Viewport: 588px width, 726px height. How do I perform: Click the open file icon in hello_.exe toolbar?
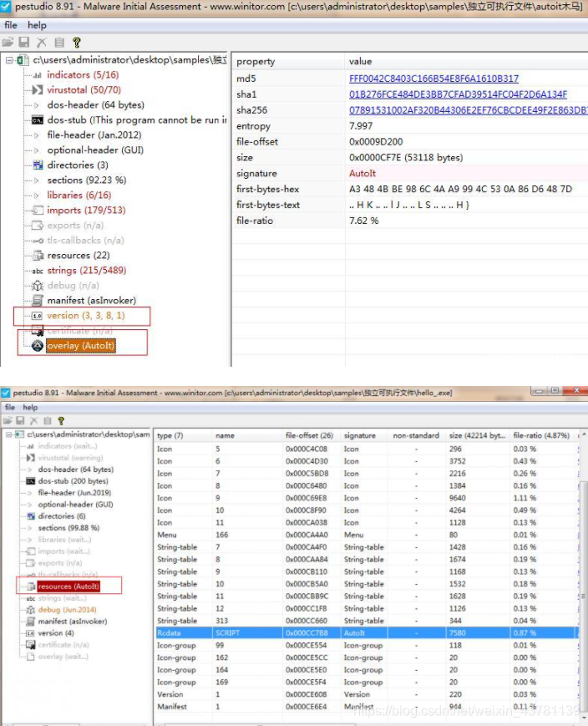[x=7, y=421]
